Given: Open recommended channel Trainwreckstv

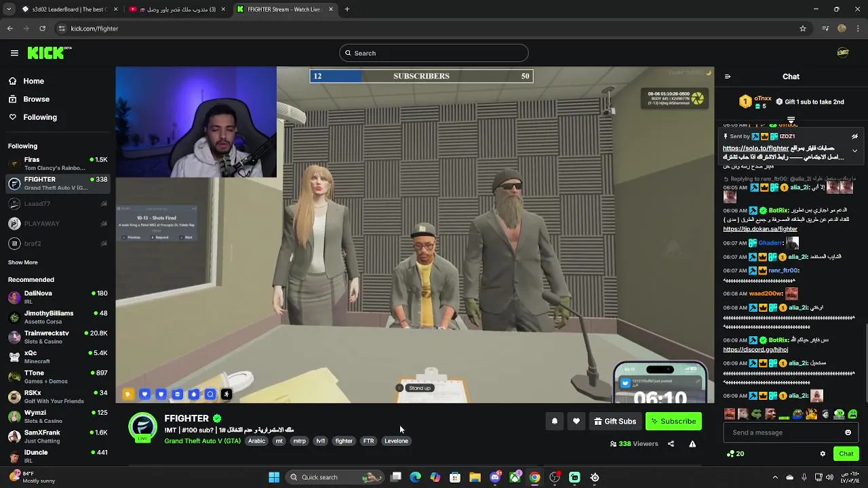Looking at the screenshot, I should (58, 337).
